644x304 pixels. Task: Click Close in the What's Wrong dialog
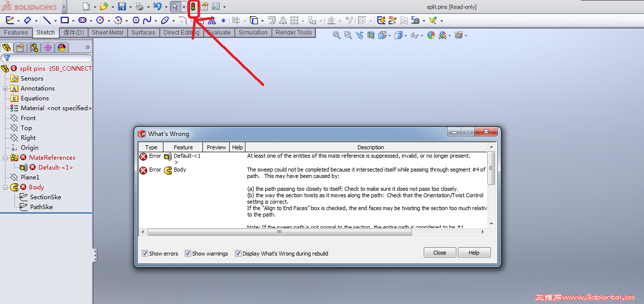click(440, 253)
